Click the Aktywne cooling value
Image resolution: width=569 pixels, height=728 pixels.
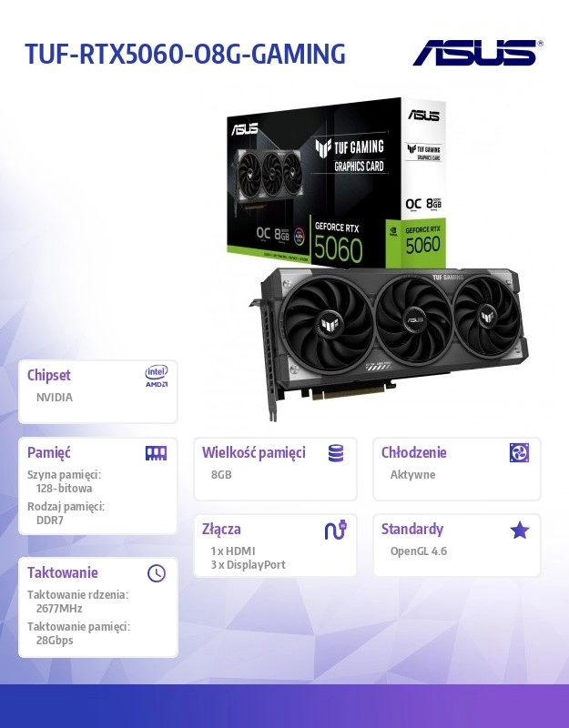tap(412, 474)
